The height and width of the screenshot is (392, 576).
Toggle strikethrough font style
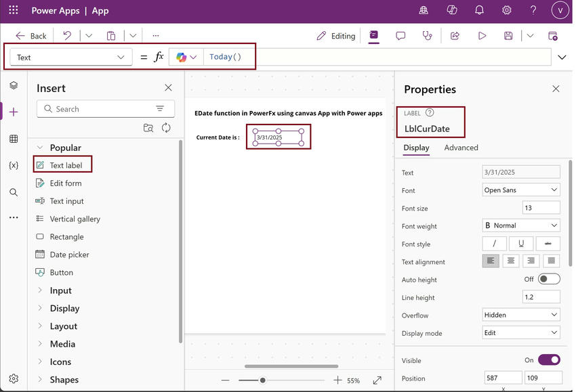click(548, 244)
